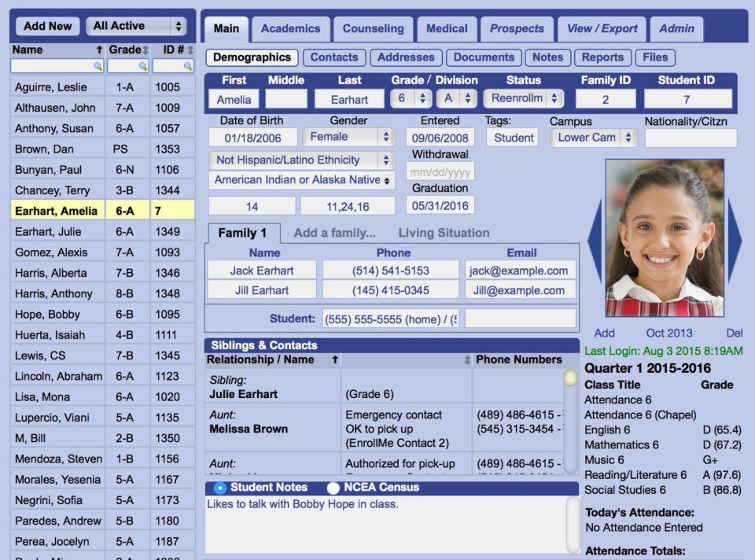755x560 pixels.
Task: Click the Siblings & Contacts scrollbar handle
Action: 571,378
